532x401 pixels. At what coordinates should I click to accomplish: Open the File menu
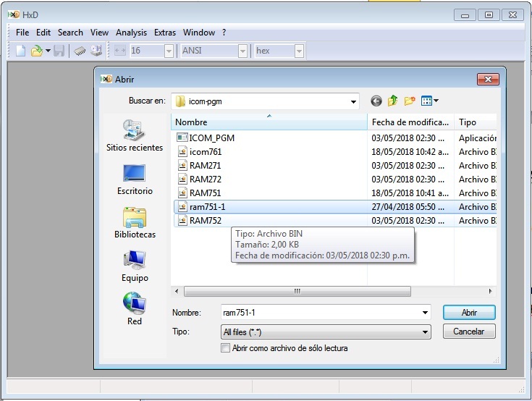[22, 33]
